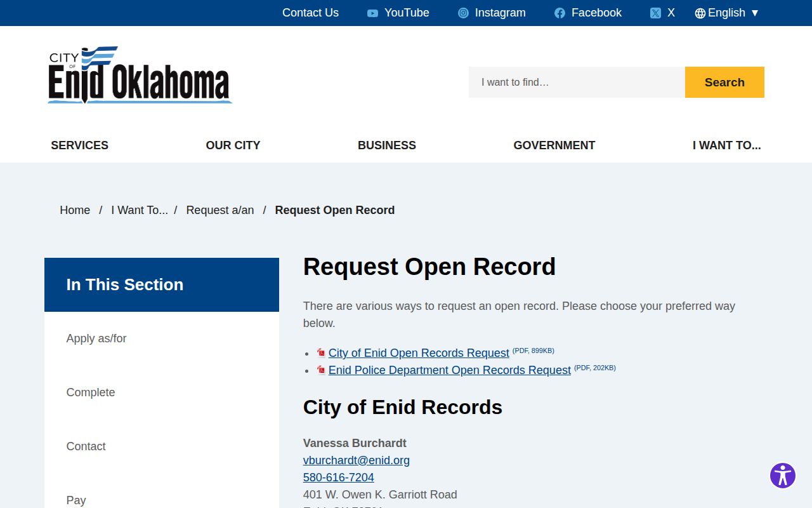Image resolution: width=812 pixels, height=508 pixels.
Task: Click 'Request Open Record' breadcrumb current page
Action: point(335,210)
